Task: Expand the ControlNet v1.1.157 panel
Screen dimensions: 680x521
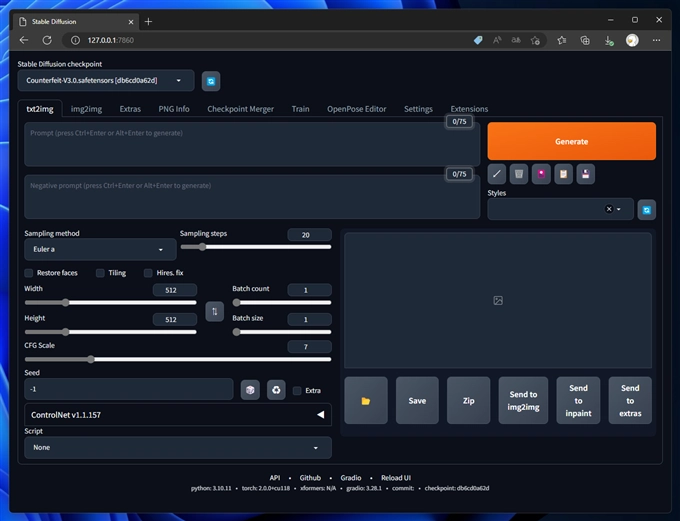Action: 178,415
